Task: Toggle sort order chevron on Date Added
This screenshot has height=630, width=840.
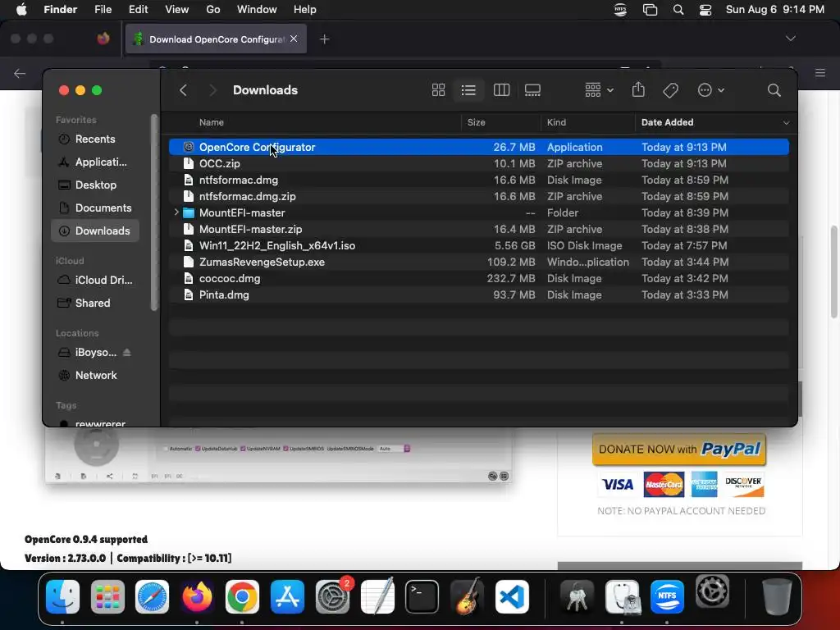Action: pyautogui.click(x=786, y=123)
